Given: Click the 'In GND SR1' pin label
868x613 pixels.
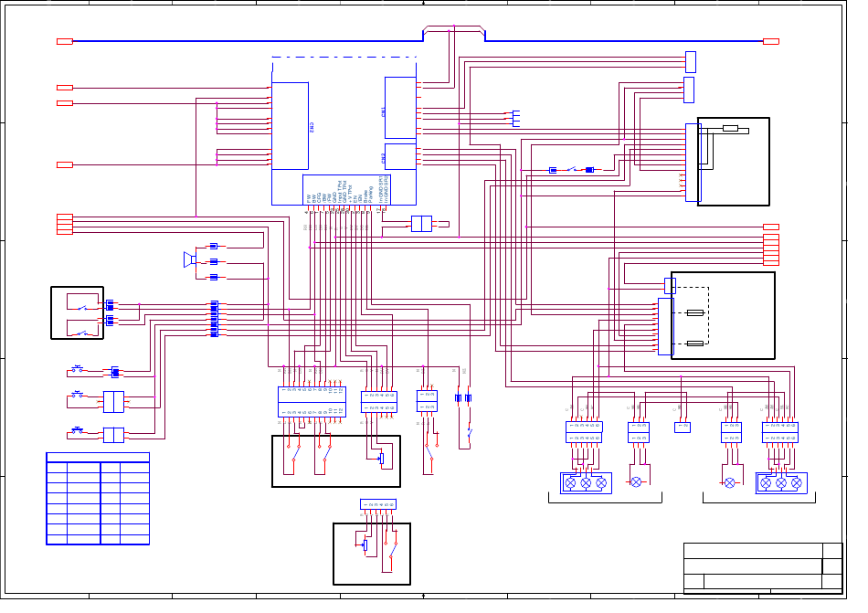Looking at the screenshot, I should point(380,190).
